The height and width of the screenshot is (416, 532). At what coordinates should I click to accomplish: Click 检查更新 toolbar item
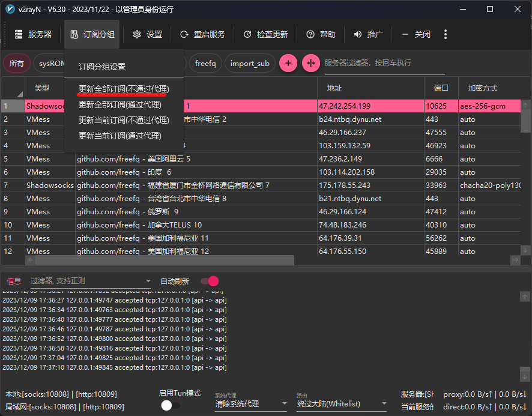265,34
